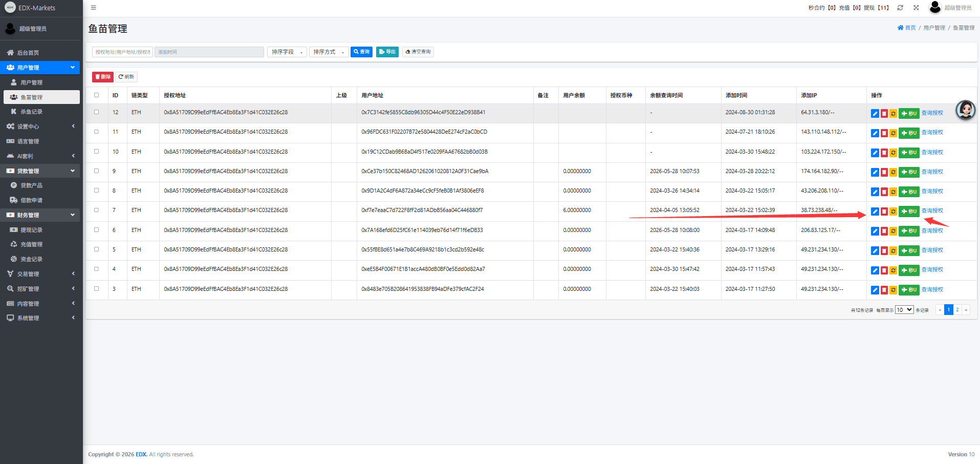Click the address search input field

[x=122, y=52]
